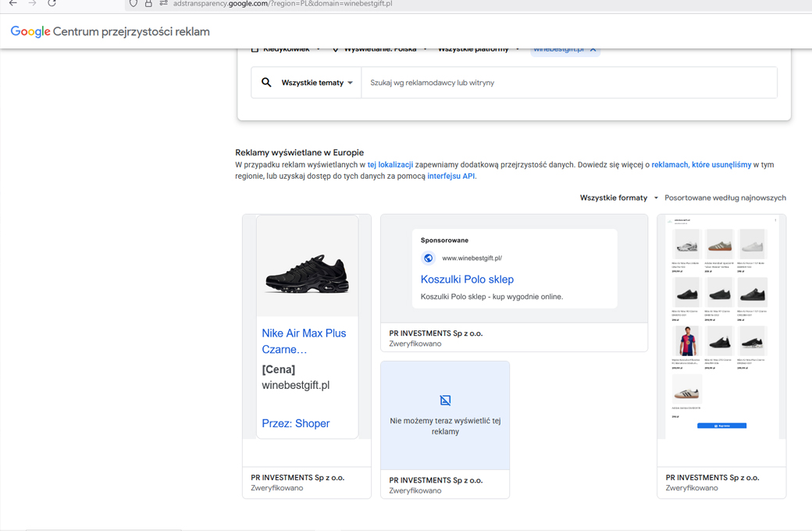Open the Wszystkie tematy dropdown
This screenshot has height=531, width=812.
pyautogui.click(x=317, y=82)
